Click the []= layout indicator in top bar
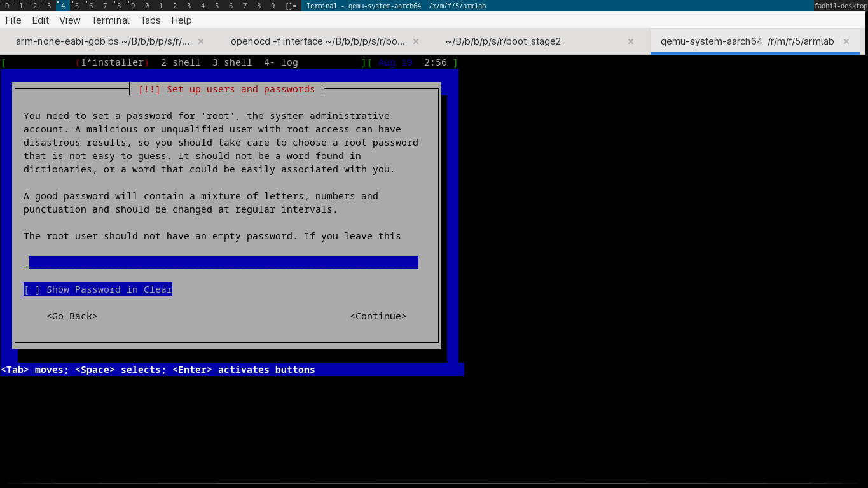 pos(291,6)
